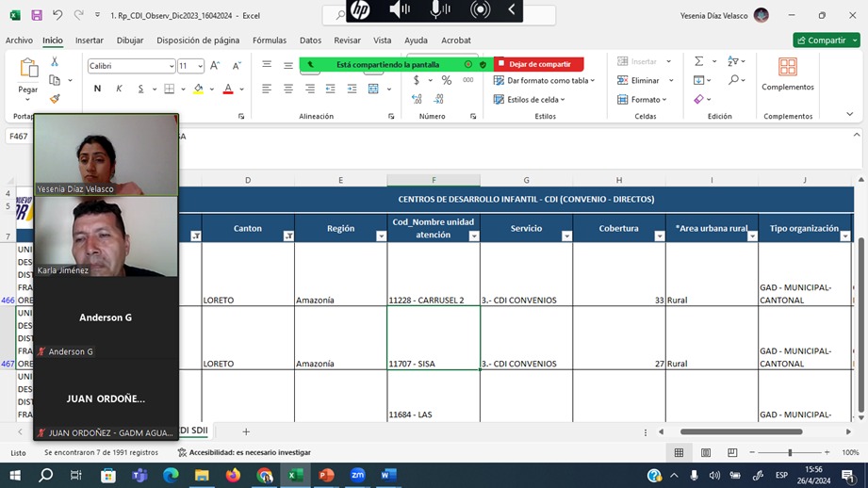Apply italic formatting to the cell
Screen dimensions: 868x488
tap(119, 89)
